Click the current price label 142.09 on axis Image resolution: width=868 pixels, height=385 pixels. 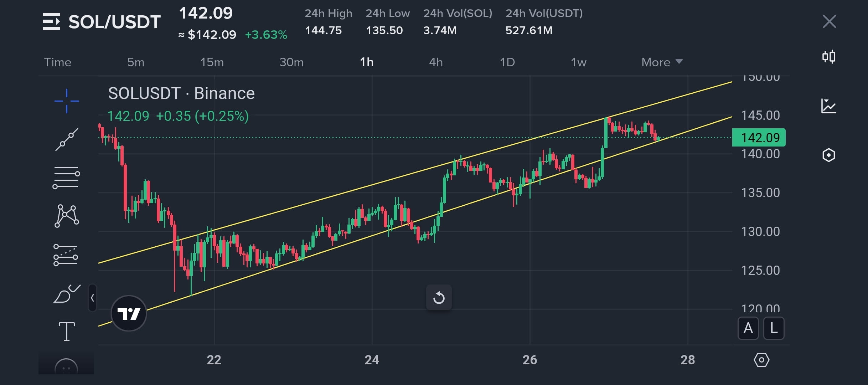tap(759, 138)
